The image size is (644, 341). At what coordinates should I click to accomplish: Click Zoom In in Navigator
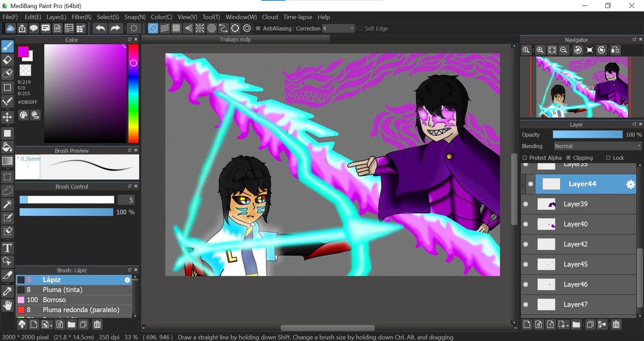pos(540,50)
